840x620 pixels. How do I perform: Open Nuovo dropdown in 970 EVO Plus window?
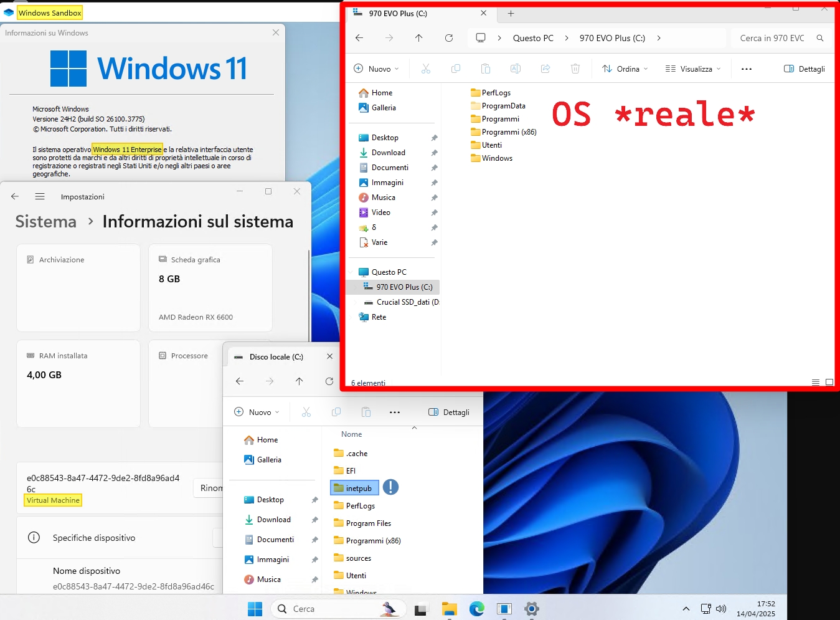(376, 69)
